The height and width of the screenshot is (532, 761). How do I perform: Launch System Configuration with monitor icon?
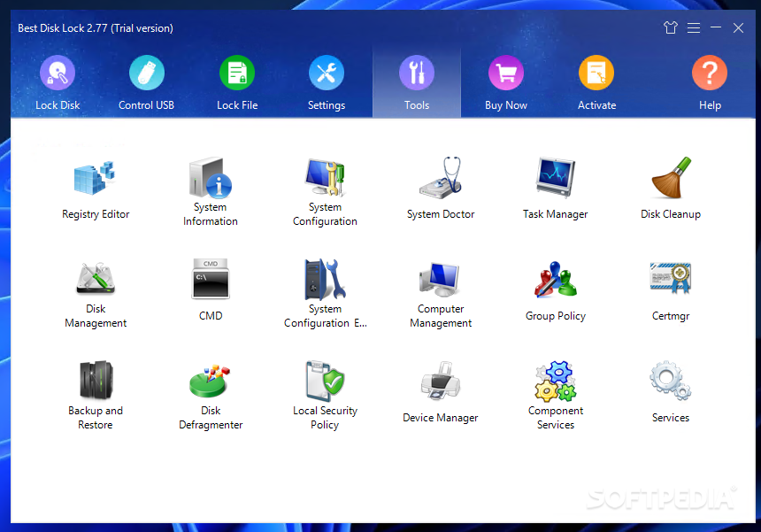(325, 192)
